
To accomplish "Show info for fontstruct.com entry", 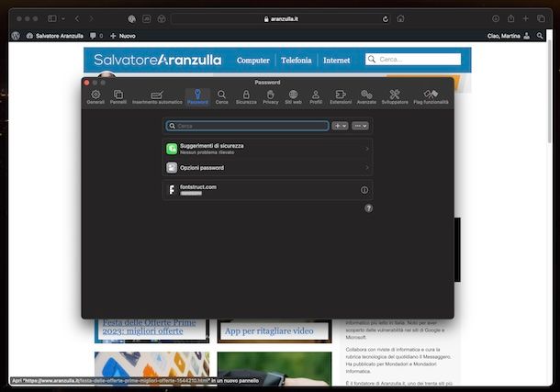I will 364,190.
